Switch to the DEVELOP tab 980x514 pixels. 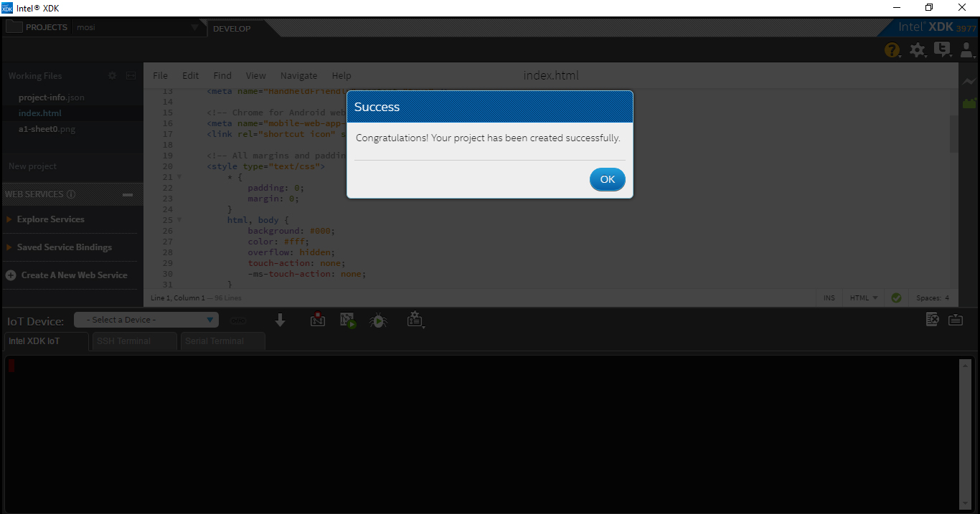[232, 29]
